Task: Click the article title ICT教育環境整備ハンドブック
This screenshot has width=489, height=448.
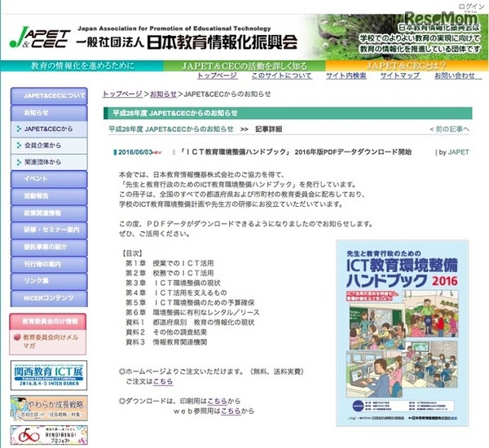Action: pyautogui.click(x=295, y=152)
